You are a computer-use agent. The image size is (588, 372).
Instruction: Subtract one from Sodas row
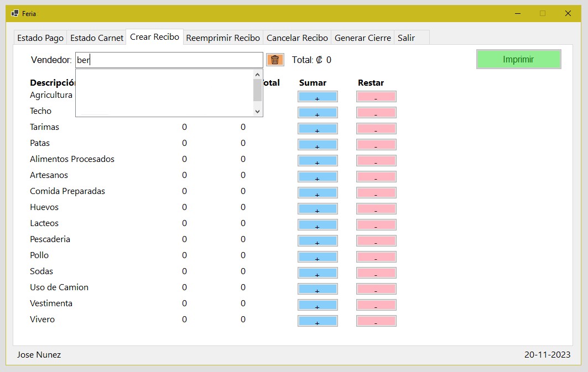(x=376, y=273)
